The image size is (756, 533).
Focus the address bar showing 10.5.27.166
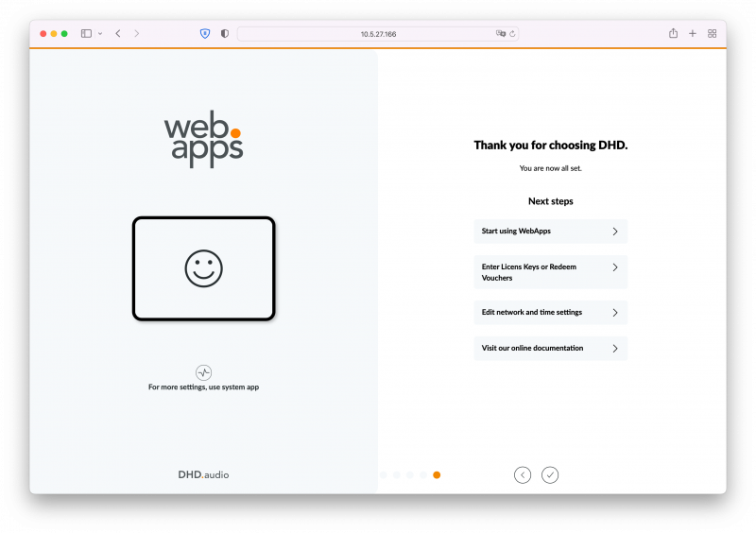tap(378, 34)
